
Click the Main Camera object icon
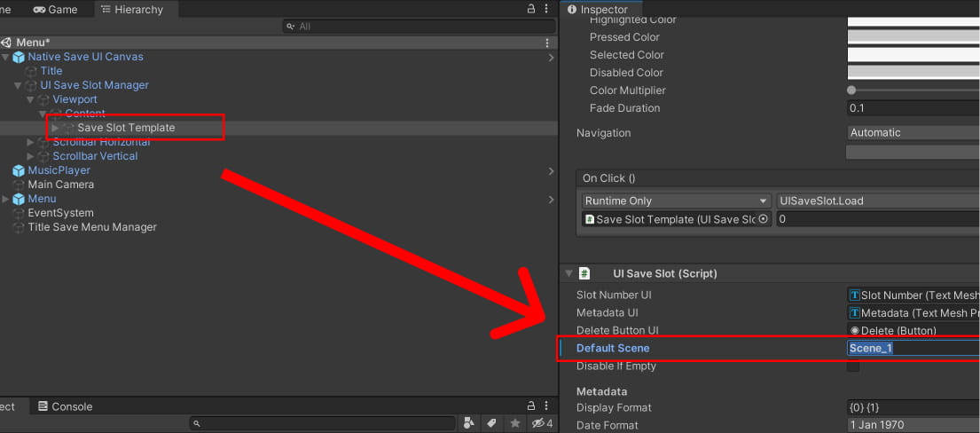[19, 185]
